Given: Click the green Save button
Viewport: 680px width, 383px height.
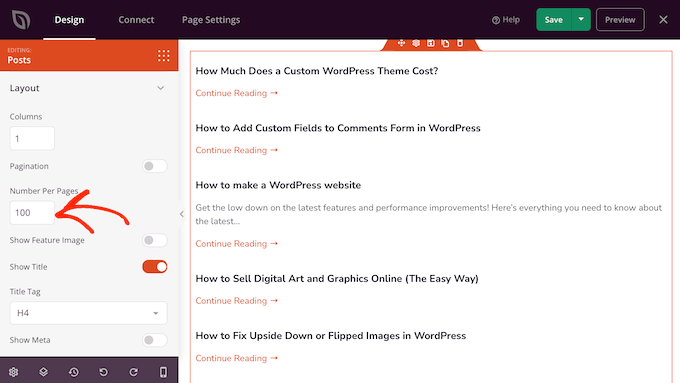Looking at the screenshot, I should 554,20.
